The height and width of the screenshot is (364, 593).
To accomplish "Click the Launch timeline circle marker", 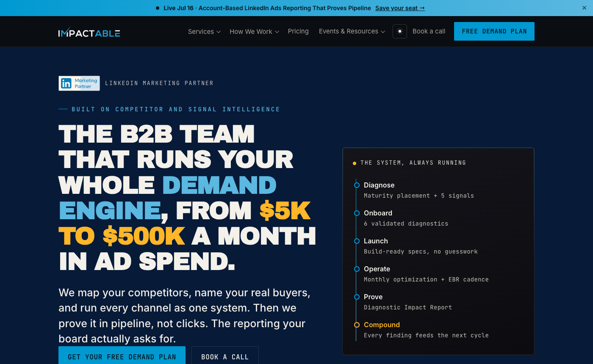I will coord(357,241).
